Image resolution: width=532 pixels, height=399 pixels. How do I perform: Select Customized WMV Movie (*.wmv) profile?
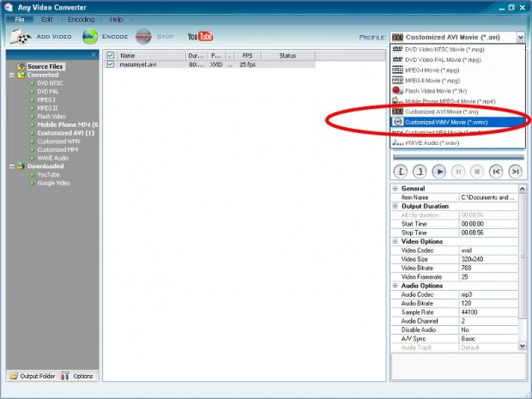[457, 122]
